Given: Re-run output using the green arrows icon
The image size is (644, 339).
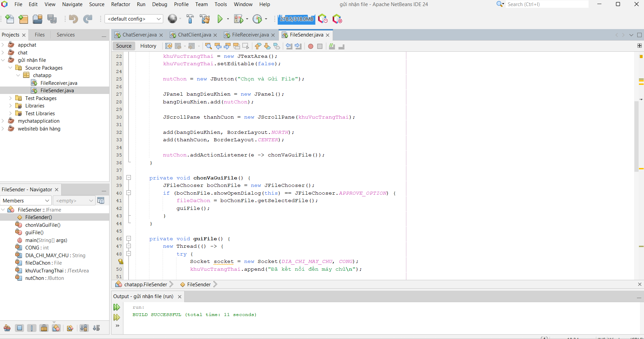Looking at the screenshot, I should pyautogui.click(x=117, y=307).
